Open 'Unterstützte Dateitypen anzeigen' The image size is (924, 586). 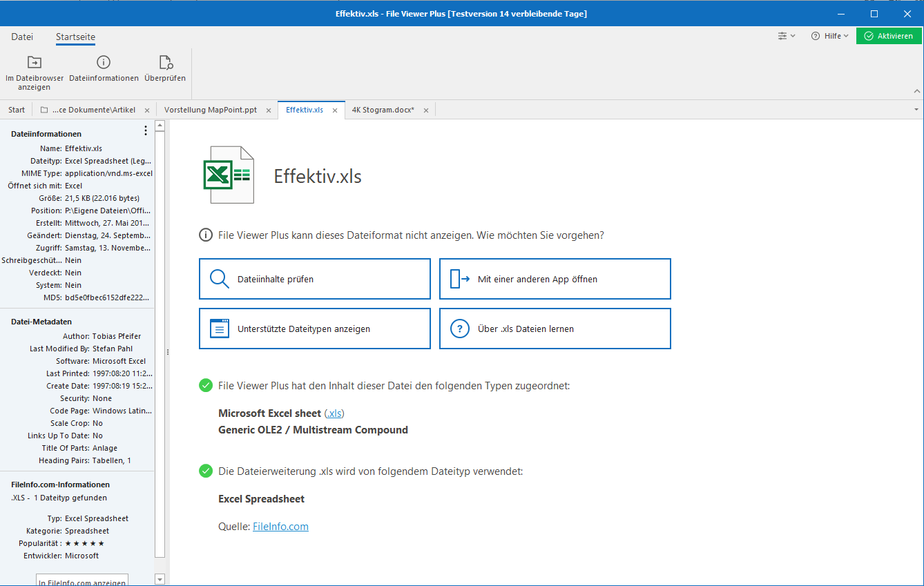314,329
